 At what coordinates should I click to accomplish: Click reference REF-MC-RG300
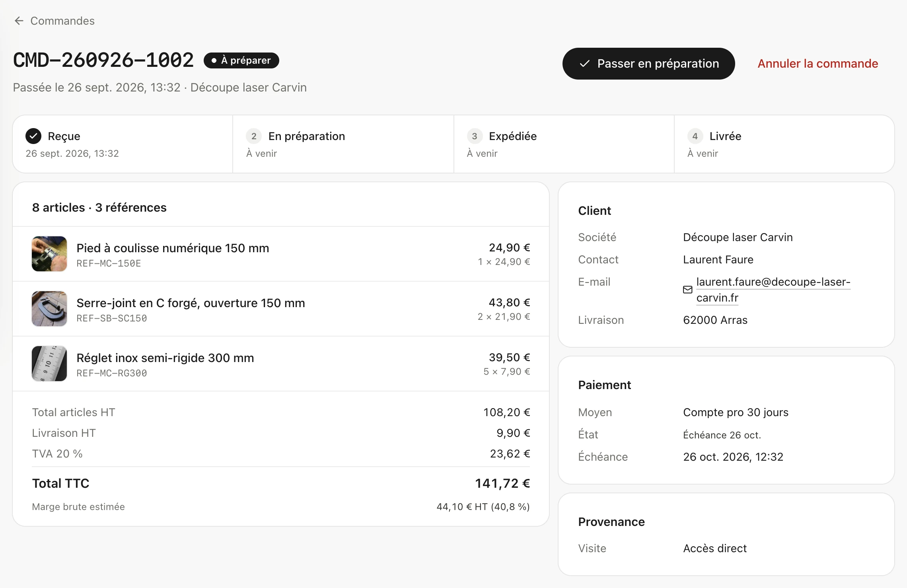coord(112,373)
